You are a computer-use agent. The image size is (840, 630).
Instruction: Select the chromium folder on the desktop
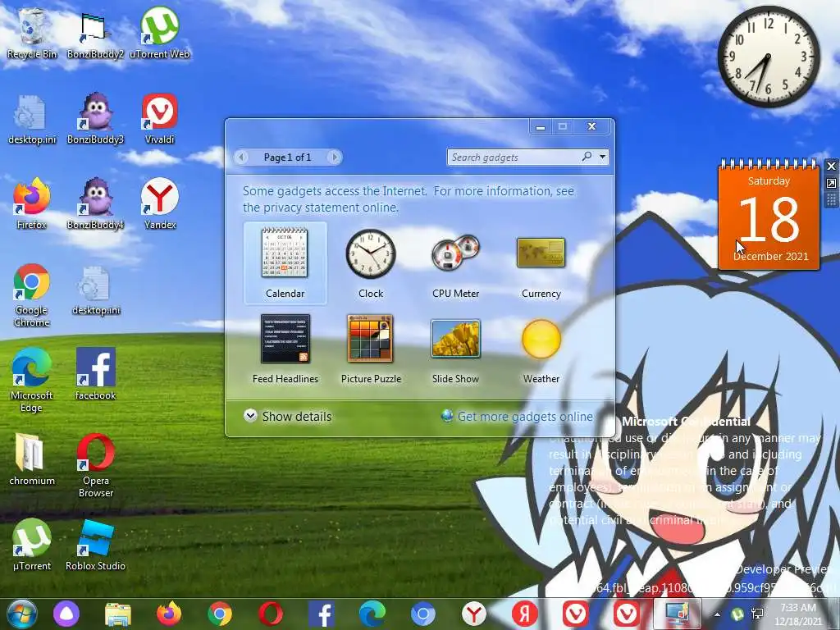[32, 459]
